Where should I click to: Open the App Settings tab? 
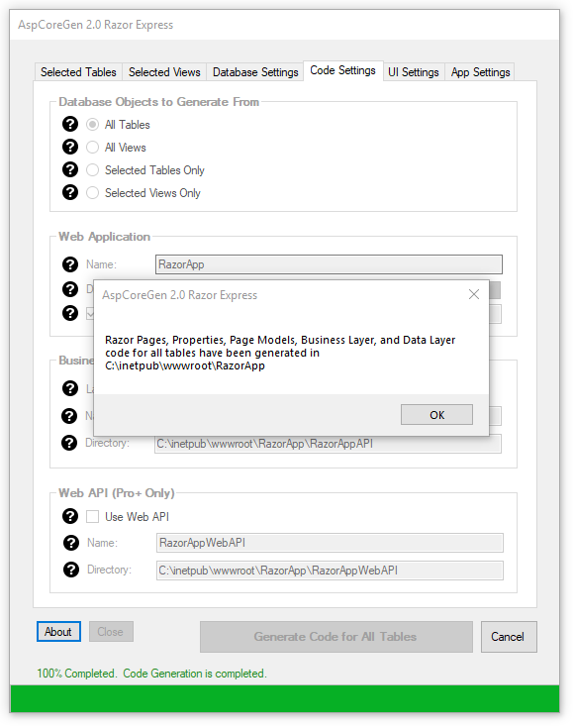pos(480,72)
